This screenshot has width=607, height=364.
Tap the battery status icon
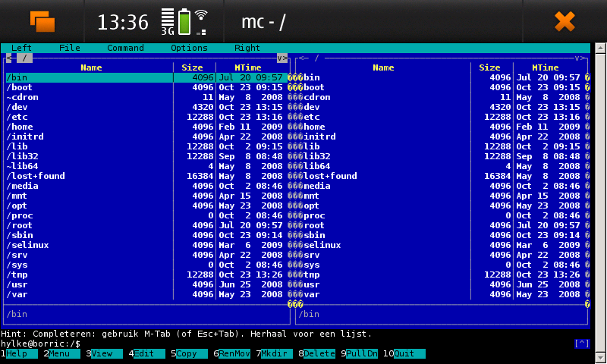(x=184, y=22)
